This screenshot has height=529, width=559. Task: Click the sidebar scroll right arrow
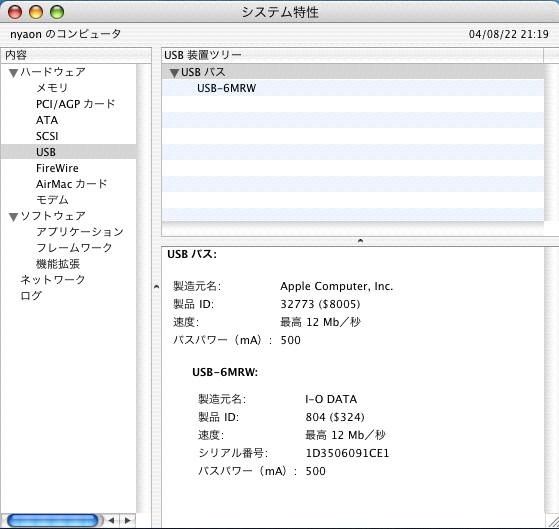[127, 520]
